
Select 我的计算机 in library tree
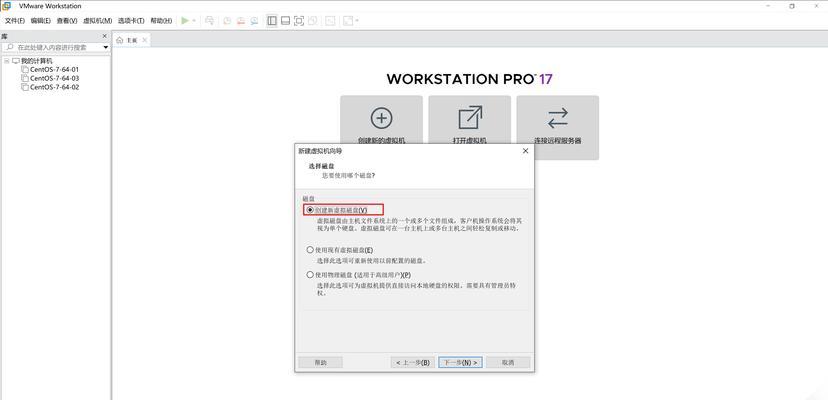(x=36, y=61)
